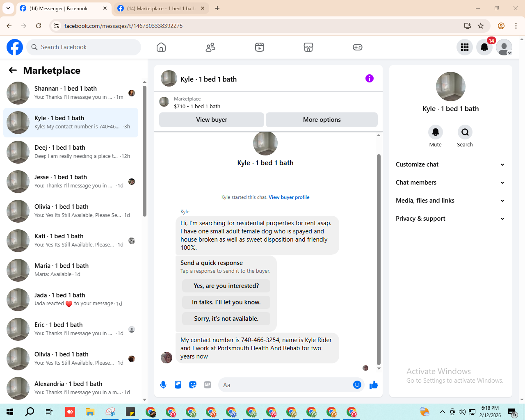Open the Chrome tab search dropdown
Viewport: 525px width, 420px height.
(8, 8)
